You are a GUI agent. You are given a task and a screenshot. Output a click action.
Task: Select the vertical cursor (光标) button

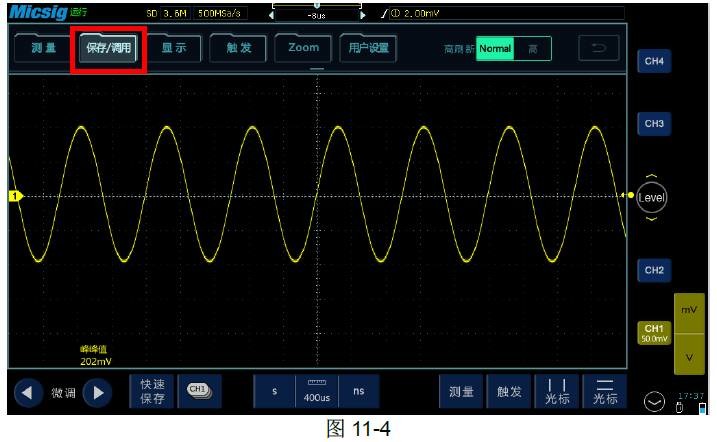tap(557, 392)
